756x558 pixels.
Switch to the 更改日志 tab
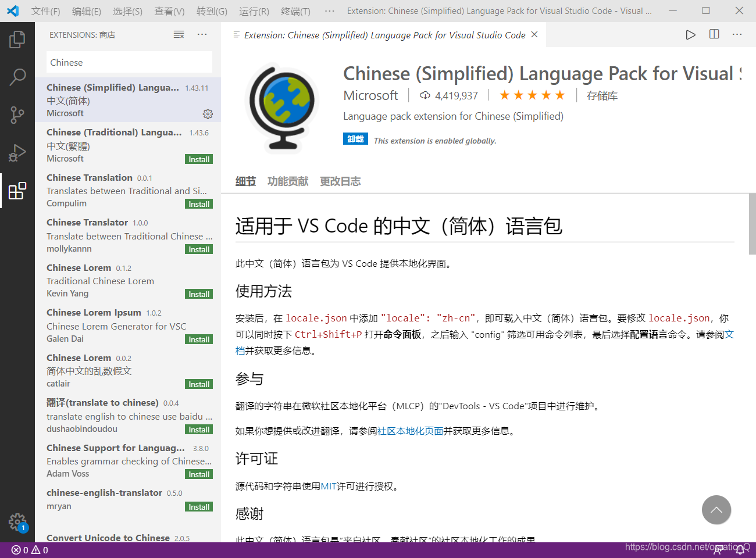340,181
